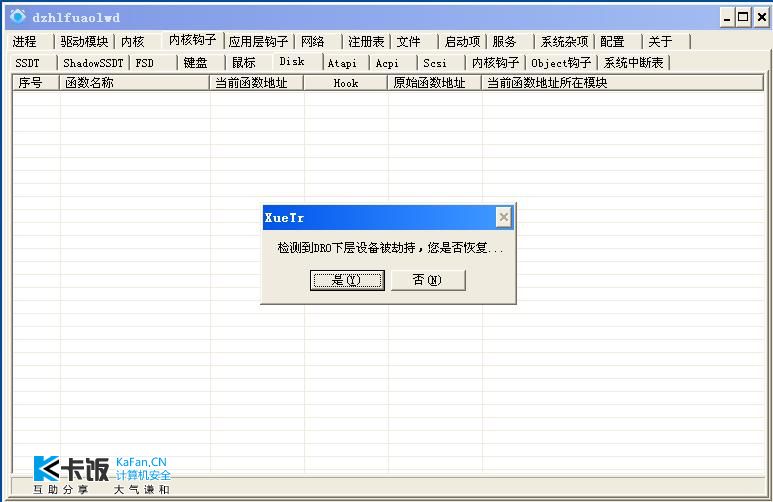Click the application icon in title bar
Screen dimensions: 773x502
point(18,17)
